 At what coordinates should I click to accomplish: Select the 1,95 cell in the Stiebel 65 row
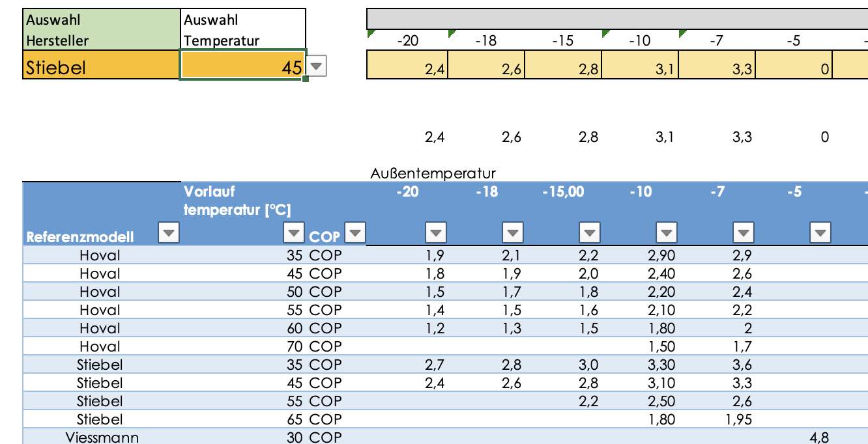738,419
